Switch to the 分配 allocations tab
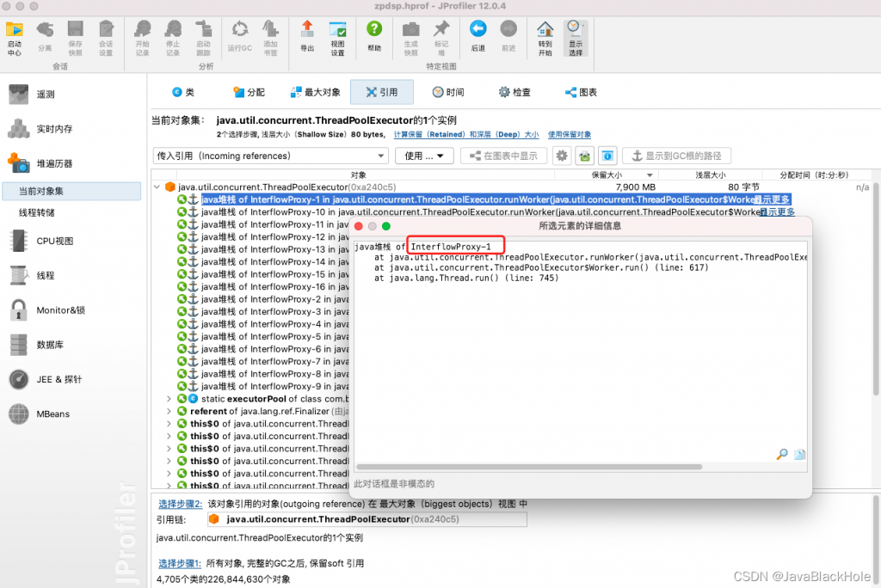 click(x=249, y=92)
